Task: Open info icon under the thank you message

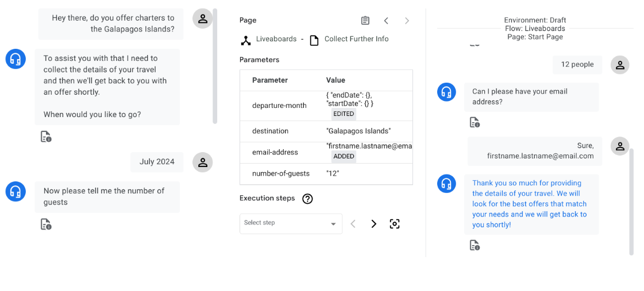Action: point(475,246)
